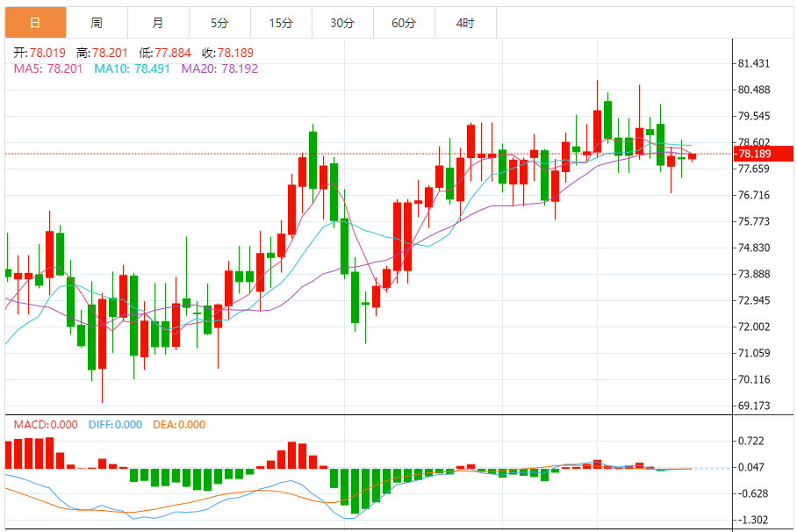797x532 pixels.
Task: Click the -1.302 MACD axis label
Action: tap(753, 520)
